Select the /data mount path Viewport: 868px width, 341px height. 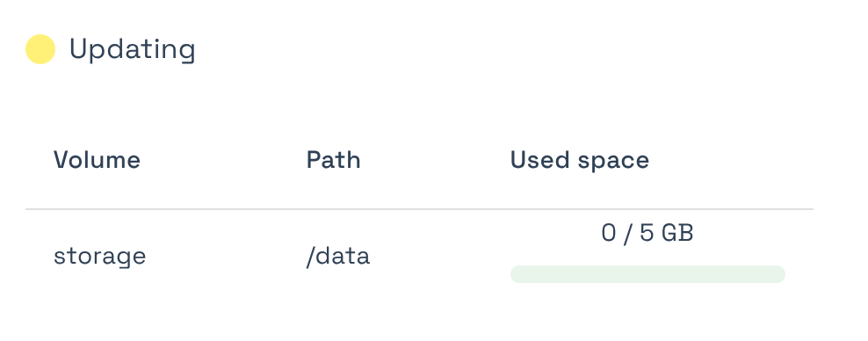click(x=338, y=257)
